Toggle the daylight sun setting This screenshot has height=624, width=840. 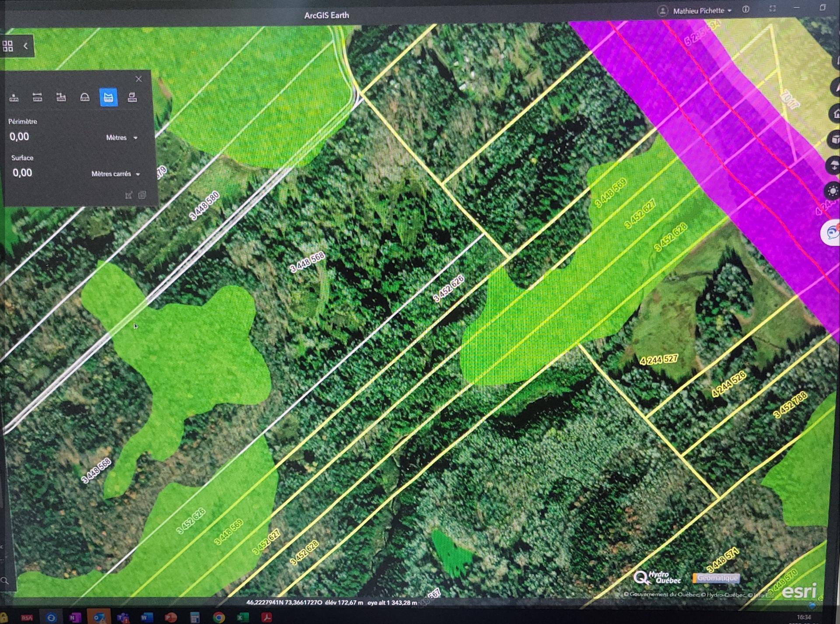(833, 191)
